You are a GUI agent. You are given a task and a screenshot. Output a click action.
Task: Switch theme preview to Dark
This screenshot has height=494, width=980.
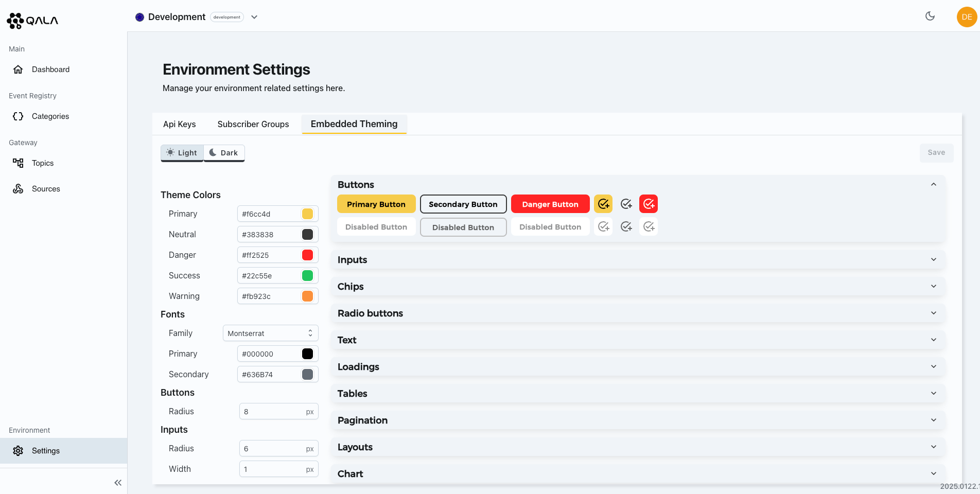(x=224, y=153)
